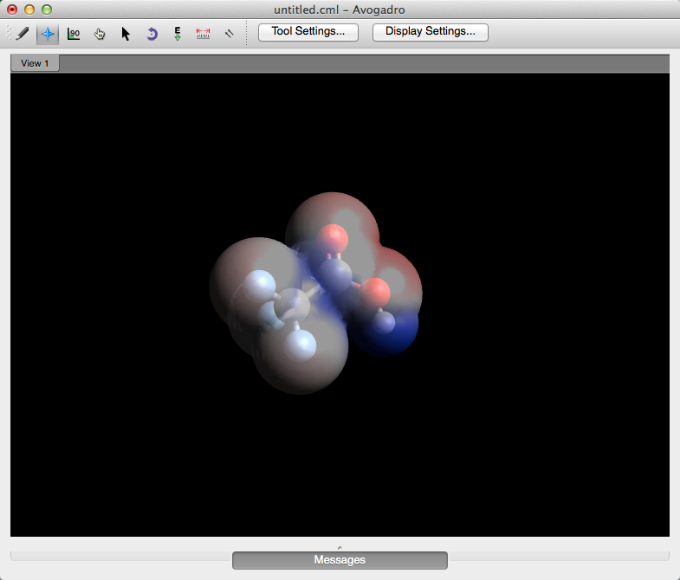Click the topmost red oxygen atom
Viewport: 680px width, 580px height.
tap(334, 238)
